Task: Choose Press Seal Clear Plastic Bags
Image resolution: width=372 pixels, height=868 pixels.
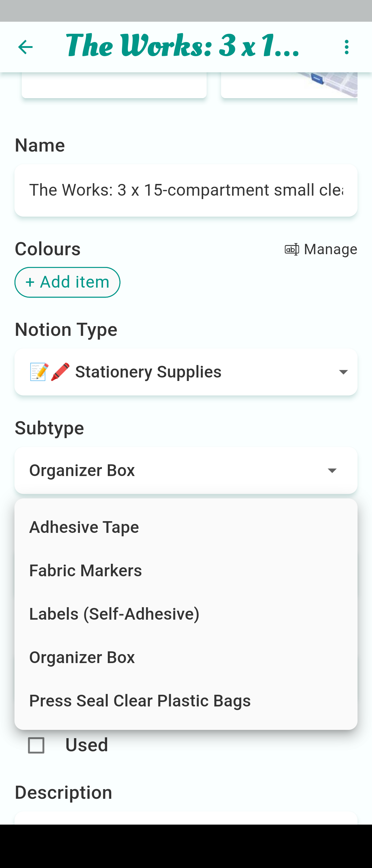Action: coord(140,701)
